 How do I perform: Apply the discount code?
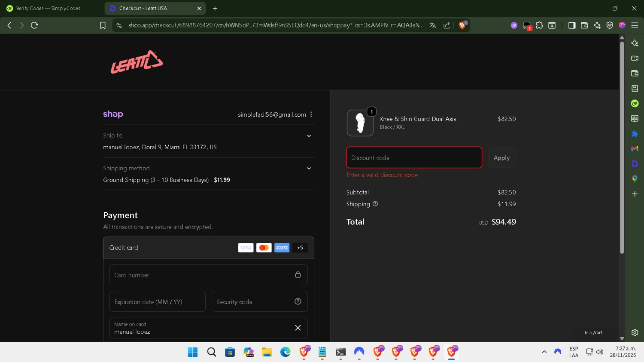point(501,157)
